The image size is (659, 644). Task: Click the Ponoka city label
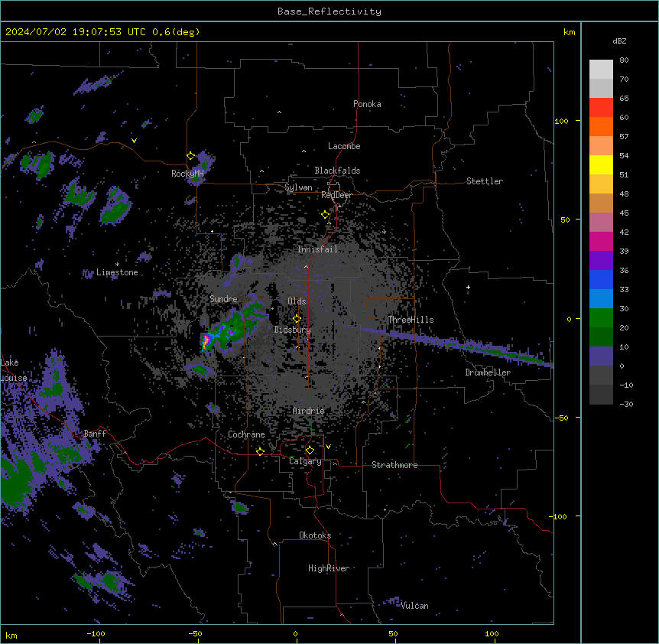click(x=367, y=104)
